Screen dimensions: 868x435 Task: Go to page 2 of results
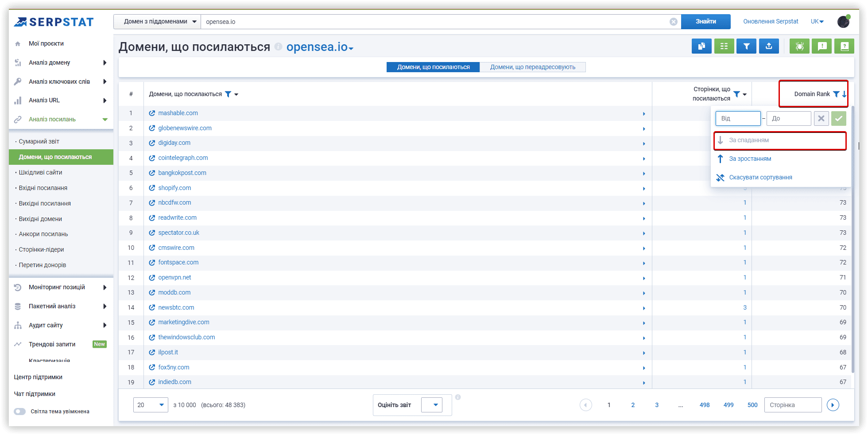pyautogui.click(x=633, y=405)
